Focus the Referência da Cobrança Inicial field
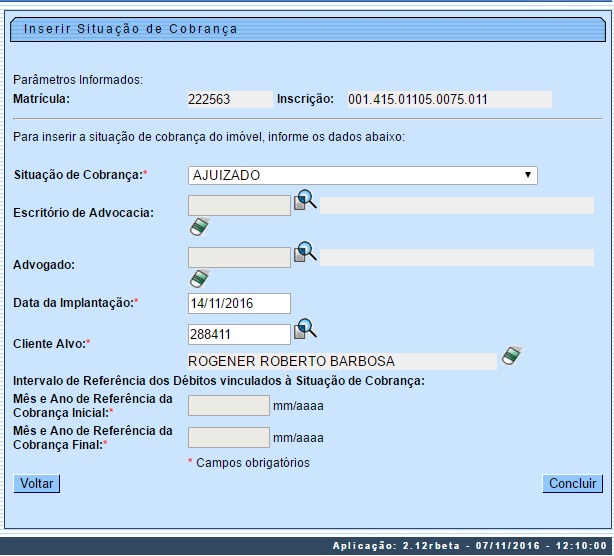 click(x=228, y=406)
